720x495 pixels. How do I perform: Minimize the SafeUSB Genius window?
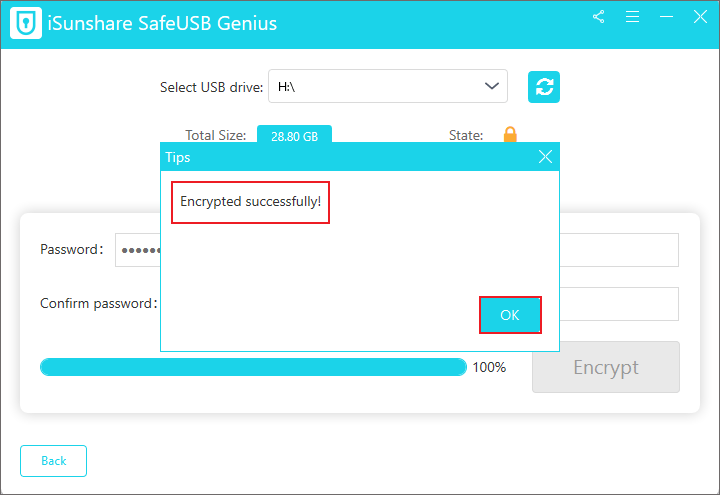point(665,17)
